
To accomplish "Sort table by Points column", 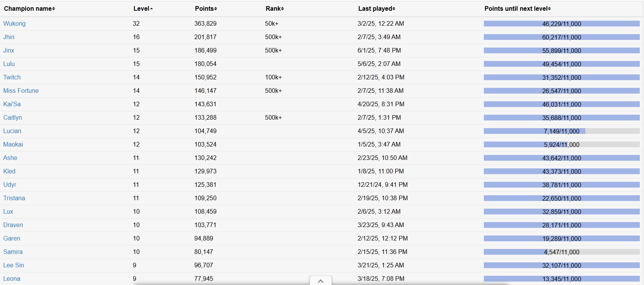I will pyautogui.click(x=206, y=8).
